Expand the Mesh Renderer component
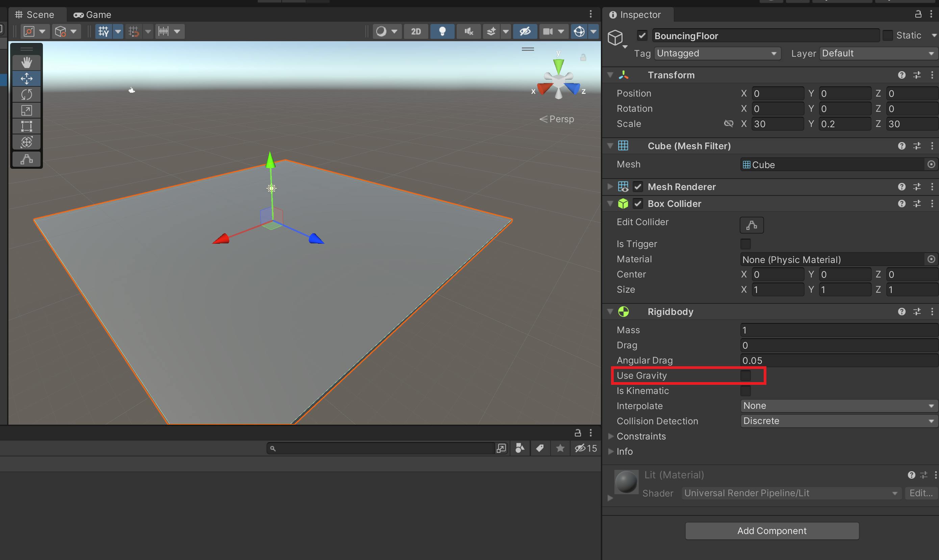 tap(610, 187)
